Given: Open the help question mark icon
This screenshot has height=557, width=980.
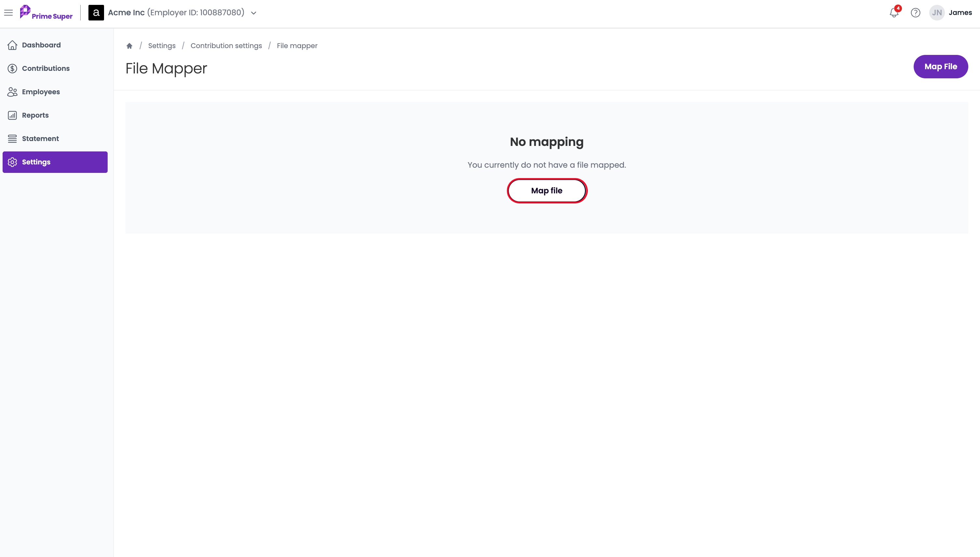Looking at the screenshot, I should click(x=915, y=13).
